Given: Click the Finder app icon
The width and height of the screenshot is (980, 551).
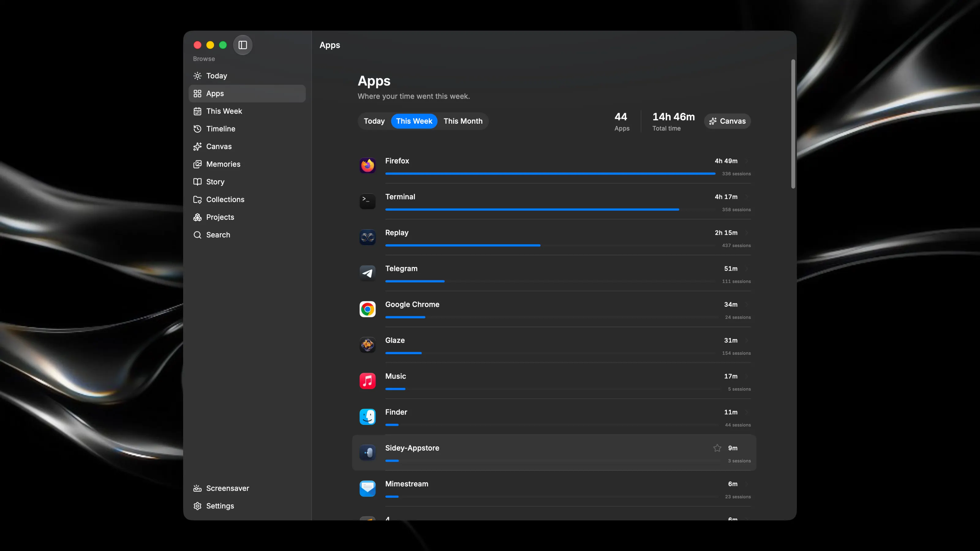Looking at the screenshot, I should [x=367, y=417].
